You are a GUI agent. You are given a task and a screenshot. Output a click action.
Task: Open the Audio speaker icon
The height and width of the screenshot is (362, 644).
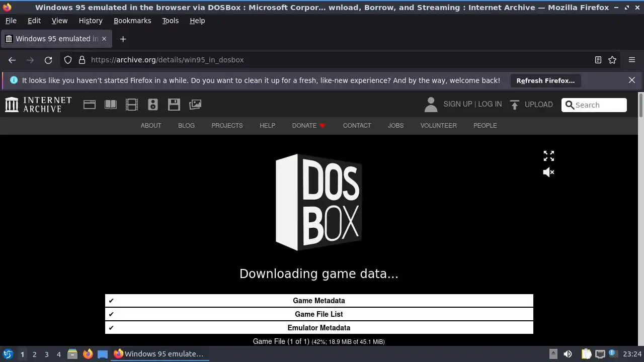coord(153,105)
